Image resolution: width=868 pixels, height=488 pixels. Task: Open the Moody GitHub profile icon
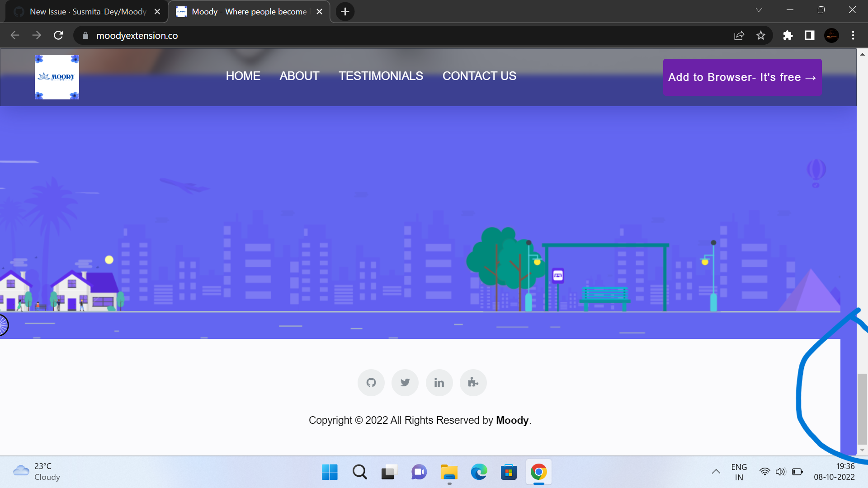pyautogui.click(x=371, y=382)
